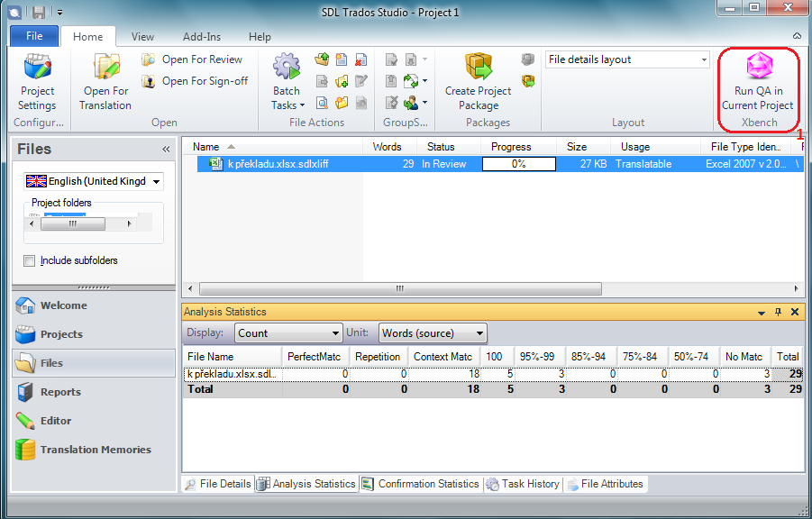Open the File details layout dropdown
The image size is (812, 519).
(627, 59)
